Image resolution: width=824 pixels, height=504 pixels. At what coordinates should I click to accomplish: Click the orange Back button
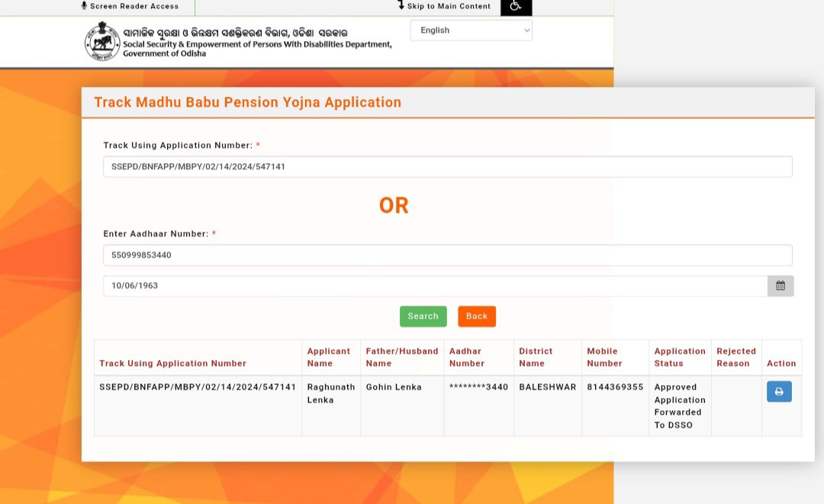pyautogui.click(x=477, y=316)
